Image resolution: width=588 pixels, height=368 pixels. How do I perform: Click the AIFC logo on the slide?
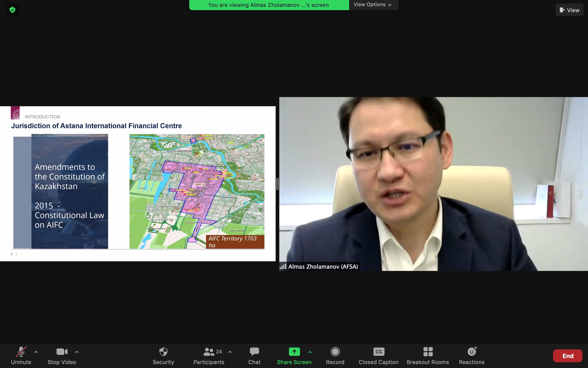tap(15, 113)
